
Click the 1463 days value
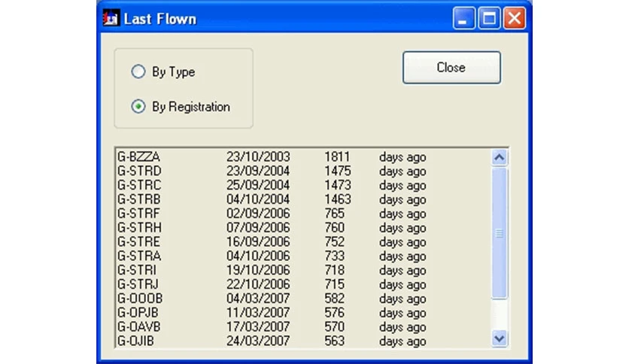pos(337,199)
